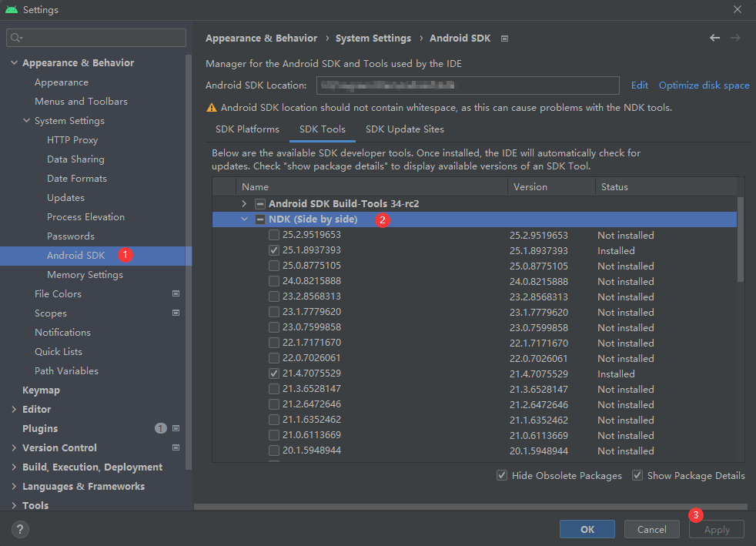Open Menus and Toolbars settings

pyautogui.click(x=81, y=102)
